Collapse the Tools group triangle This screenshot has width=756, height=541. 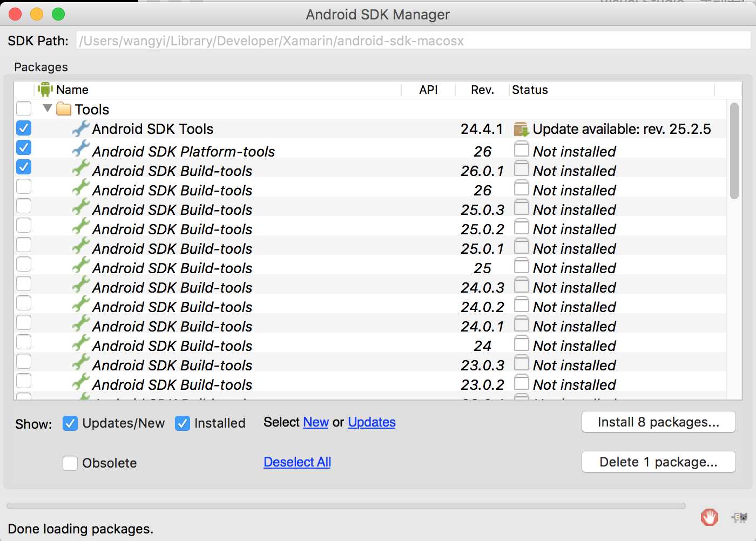pyautogui.click(x=48, y=109)
